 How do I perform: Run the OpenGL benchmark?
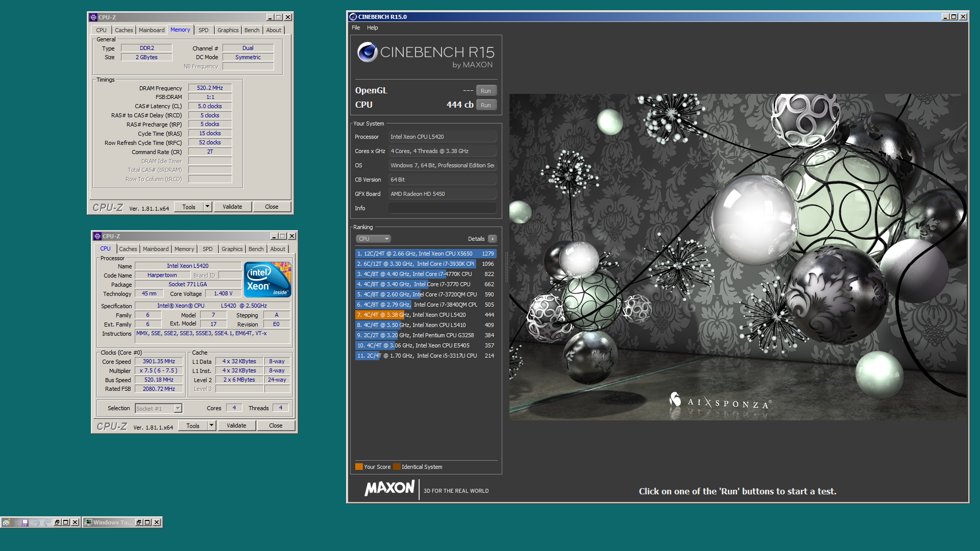coord(486,91)
